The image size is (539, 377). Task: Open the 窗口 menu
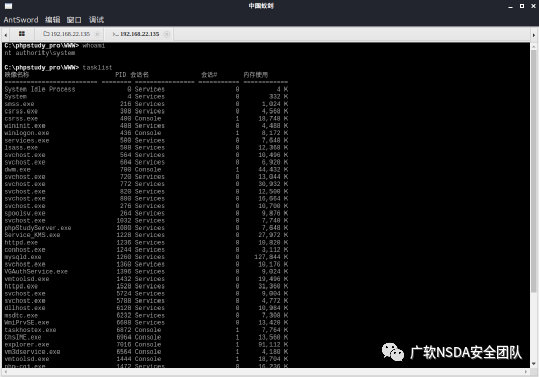(x=74, y=20)
